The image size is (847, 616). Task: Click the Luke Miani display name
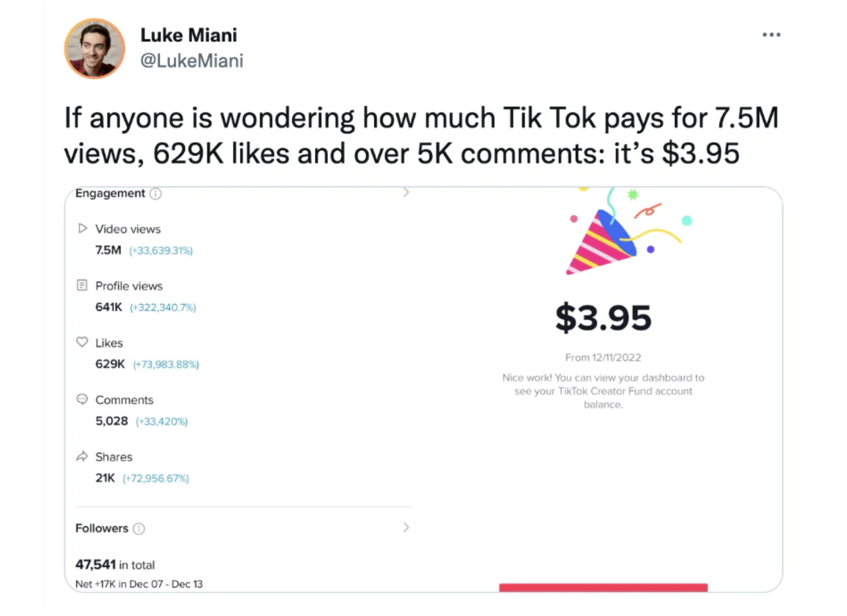pyautogui.click(x=189, y=35)
